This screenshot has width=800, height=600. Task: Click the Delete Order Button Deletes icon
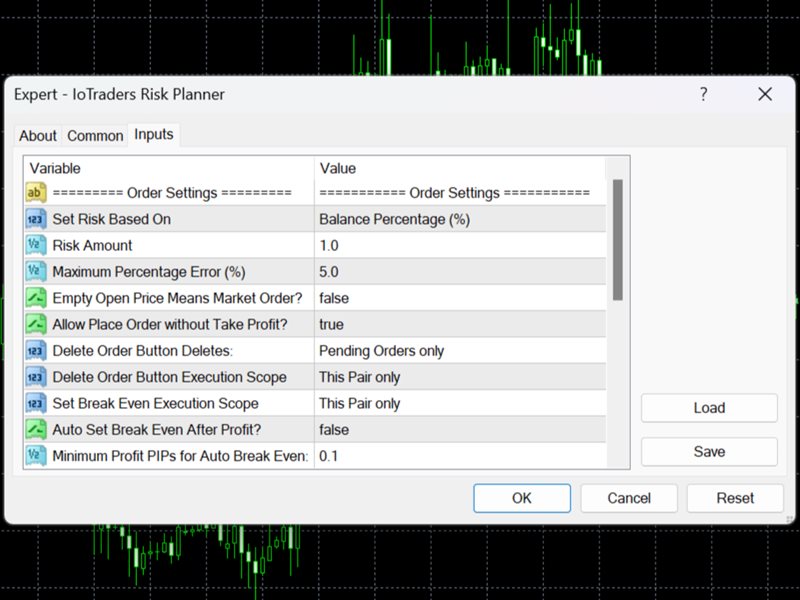click(x=36, y=351)
